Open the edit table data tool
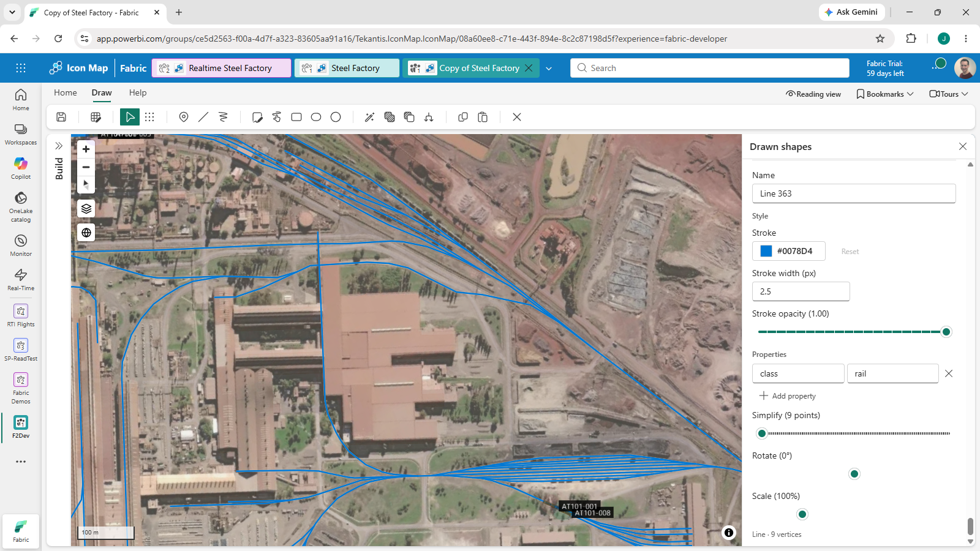Image resolution: width=980 pixels, height=551 pixels. pyautogui.click(x=96, y=117)
